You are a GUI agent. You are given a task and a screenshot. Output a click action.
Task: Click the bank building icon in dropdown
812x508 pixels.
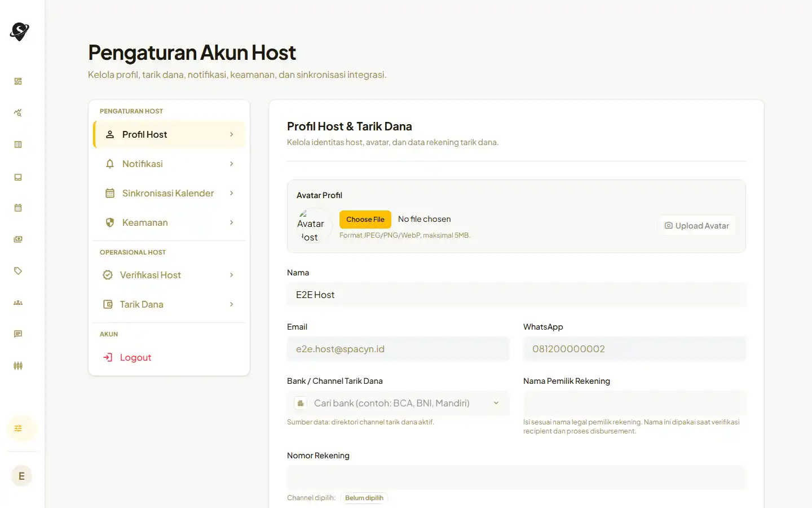pos(301,403)
